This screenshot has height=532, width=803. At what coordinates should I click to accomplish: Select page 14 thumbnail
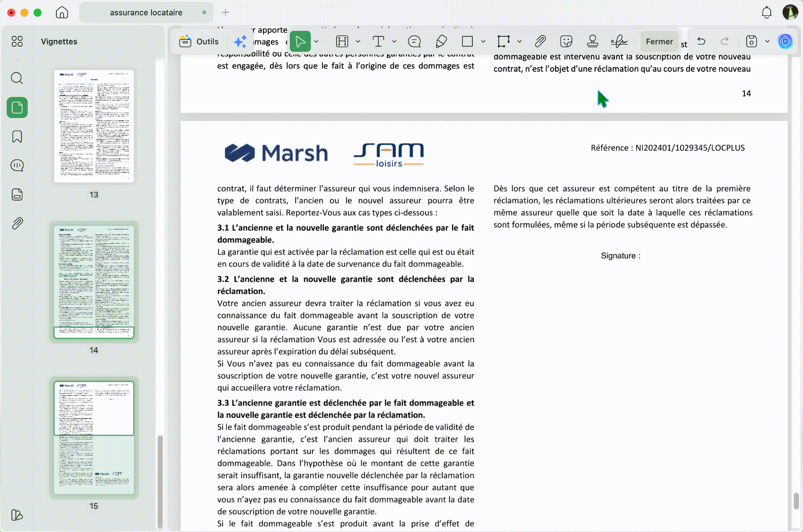[94, 282]
